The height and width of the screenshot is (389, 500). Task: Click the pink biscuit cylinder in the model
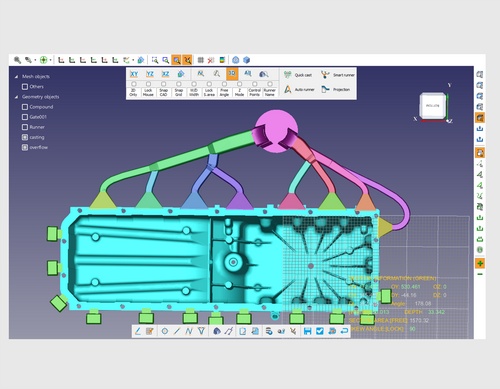(x=276, y=131)
